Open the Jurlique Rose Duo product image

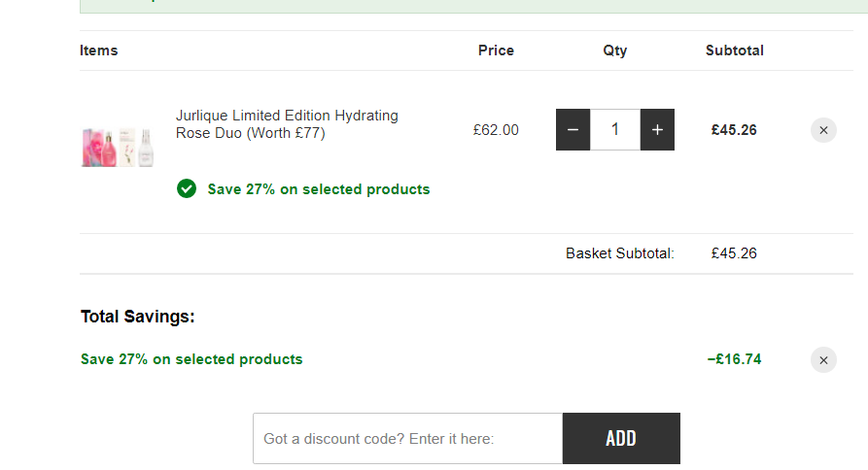[x=118, y=147]
